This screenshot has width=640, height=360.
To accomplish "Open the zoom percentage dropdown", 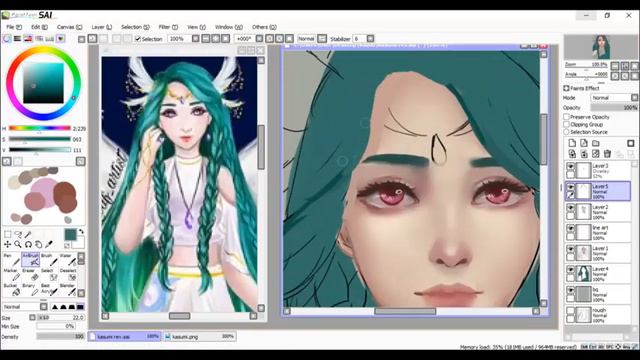I will (x=196, y=39).
